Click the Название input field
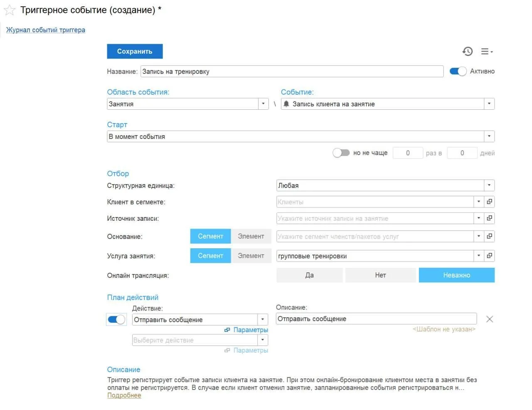 click(x=292, y=71)
